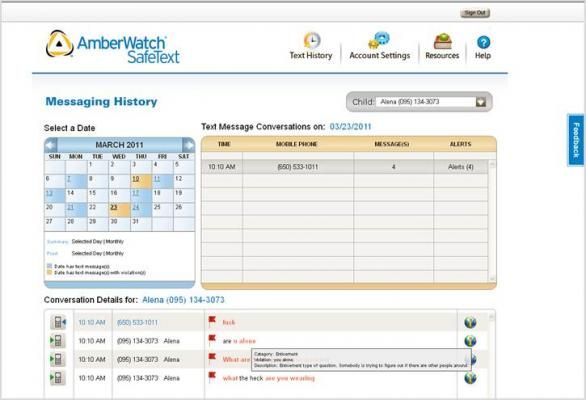Select March 23 in the calendar
This screenshot has width=586, height=400.
click(x=119, y=210)
